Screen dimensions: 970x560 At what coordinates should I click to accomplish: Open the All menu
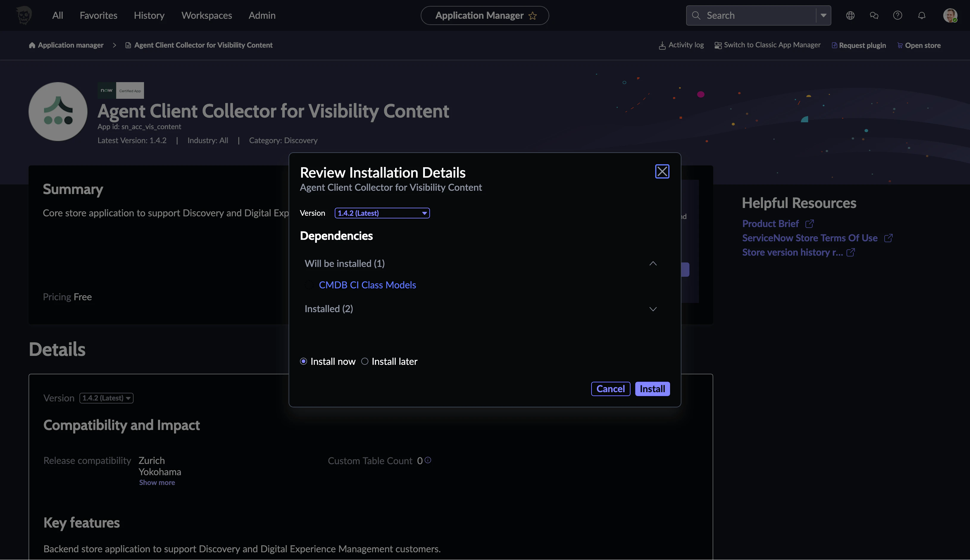(x=58, y=15)
